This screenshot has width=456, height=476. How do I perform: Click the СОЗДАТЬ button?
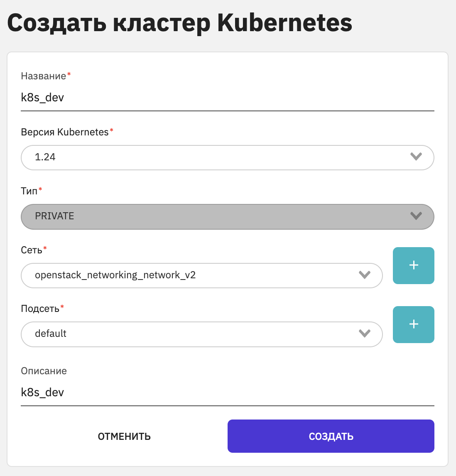point(331,436)
